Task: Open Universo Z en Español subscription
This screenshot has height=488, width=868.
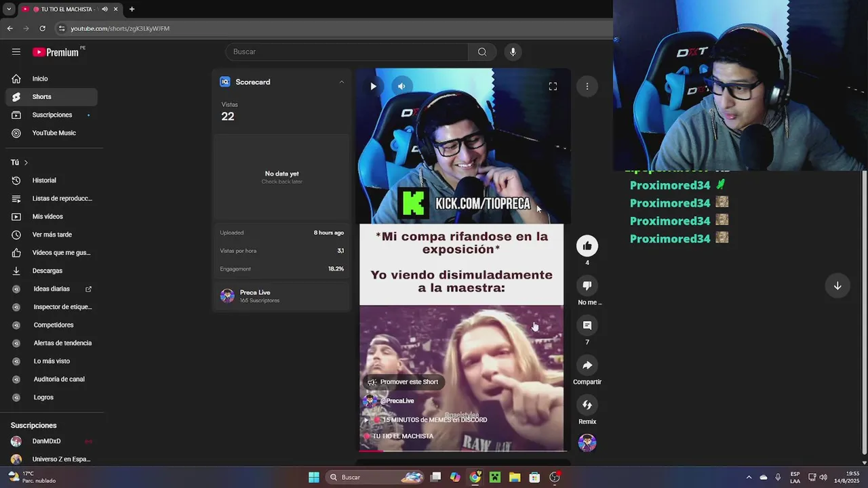Action: (52, 459)
